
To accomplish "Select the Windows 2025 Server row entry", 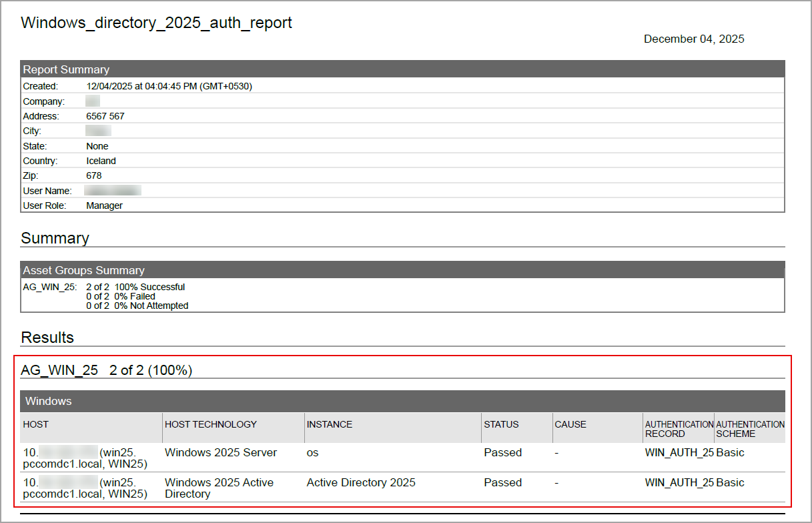I will tap(222, 452).
